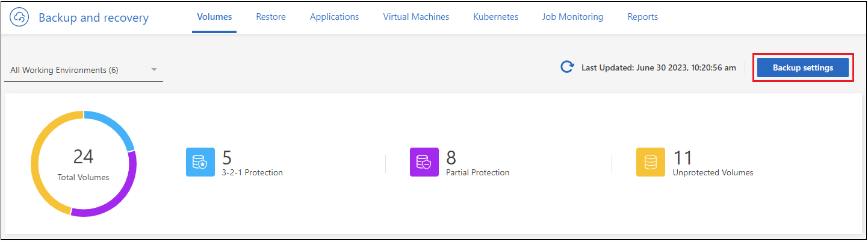Click the purple Partial Protection shield icon
The height and width of the screenshot is (241, 868).
click(424, 162)
